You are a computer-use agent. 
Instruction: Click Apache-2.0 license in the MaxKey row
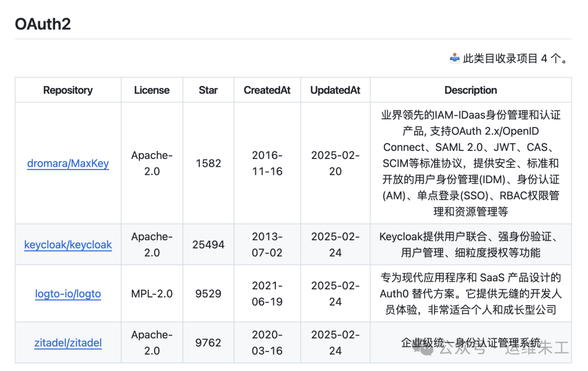tap(152, 163)
